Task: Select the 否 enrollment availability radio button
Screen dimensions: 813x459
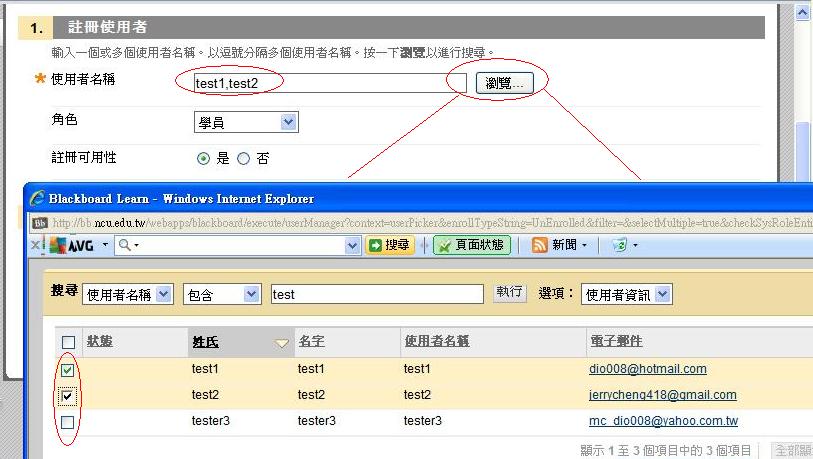Action: (x=243, y=158)
